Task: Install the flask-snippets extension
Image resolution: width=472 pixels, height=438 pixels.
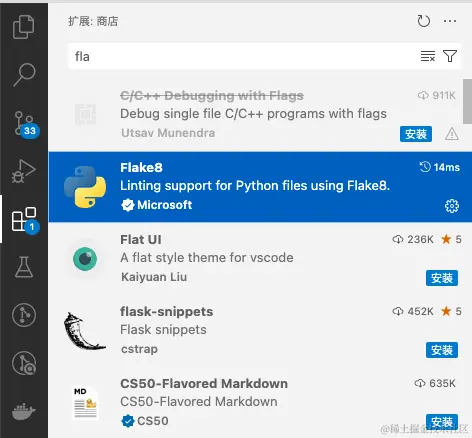Action: (x=442, y=350)
